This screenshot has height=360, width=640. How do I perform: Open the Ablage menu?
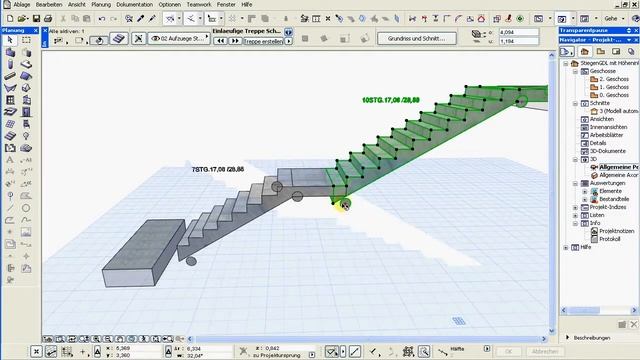click(22, 4)
